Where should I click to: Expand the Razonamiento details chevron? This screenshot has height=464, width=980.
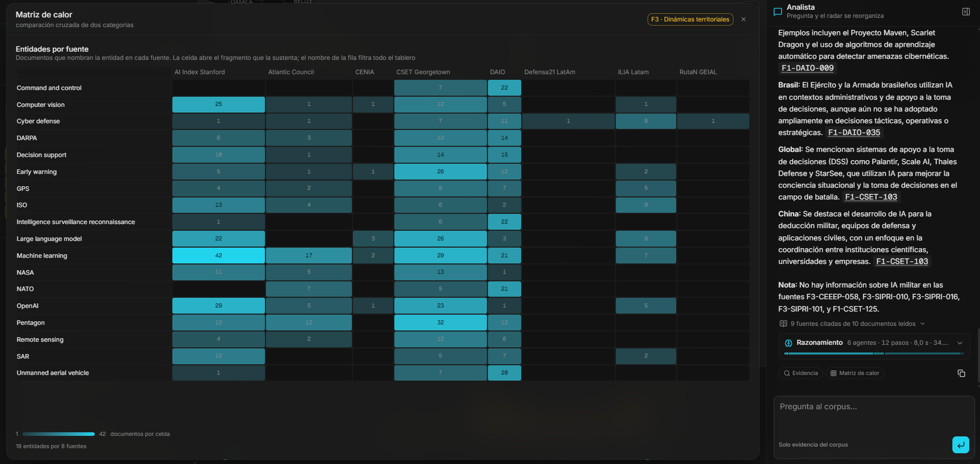coord(960,343)
